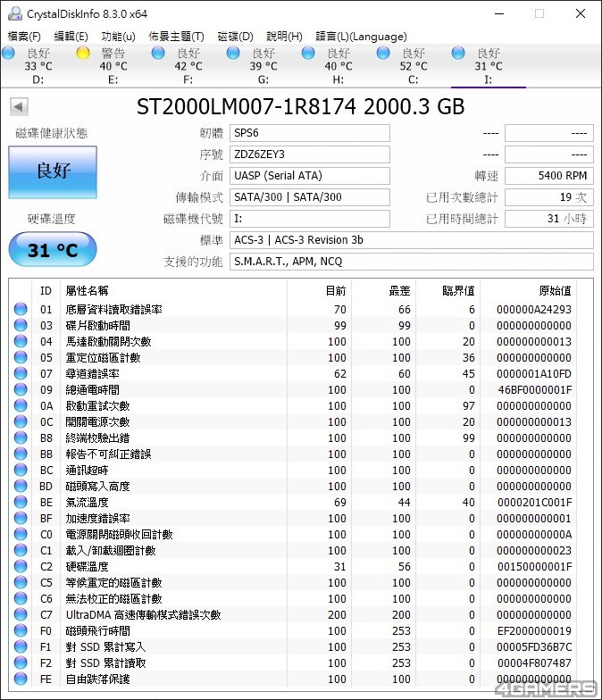This screenshot has width=602, height=700.
Task: Click status orb for attribute C7 row
Action: coord(21,614)
